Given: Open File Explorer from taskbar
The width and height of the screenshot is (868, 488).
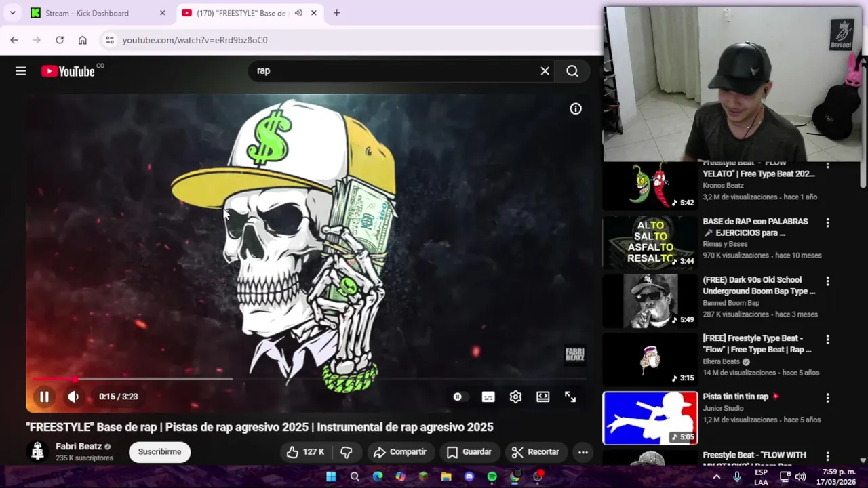Looking at the screenshot, I should coord(446,476).
